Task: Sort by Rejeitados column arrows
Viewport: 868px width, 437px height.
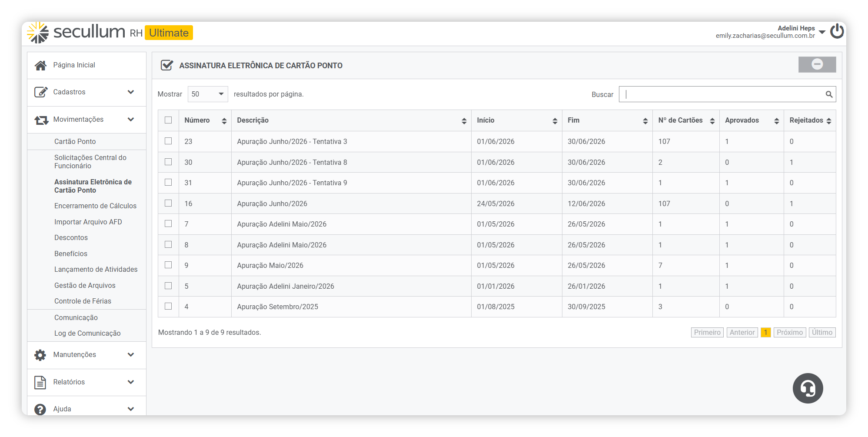Action: click(x=829, y=121)
